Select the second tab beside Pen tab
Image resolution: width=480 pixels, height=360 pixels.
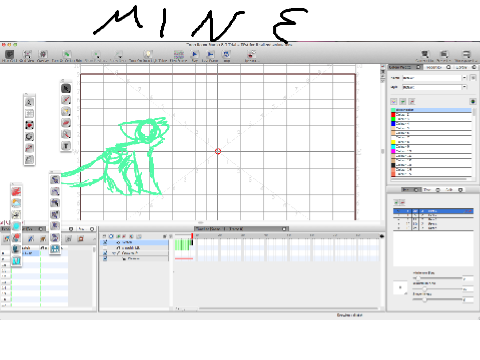tap(432, 190)
